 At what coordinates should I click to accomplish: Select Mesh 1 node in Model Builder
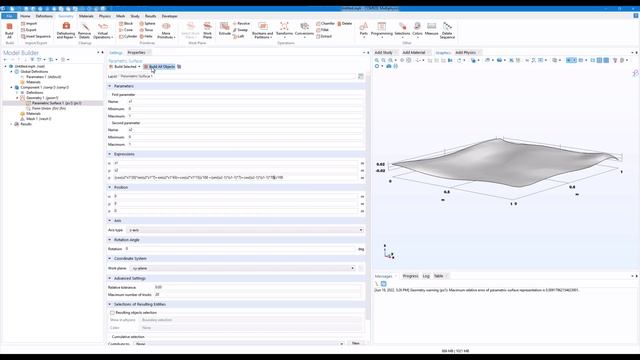[39, 119]
